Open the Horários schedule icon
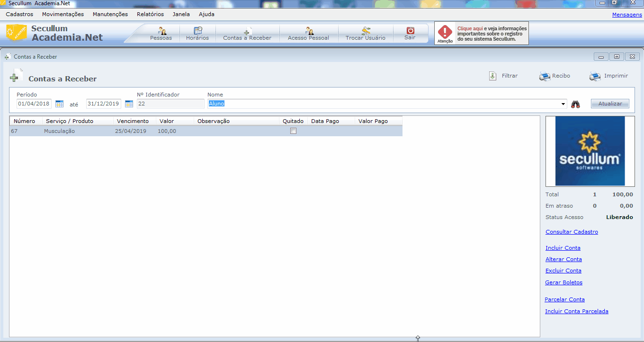This screenshot has height=342, width=644. [x=197, y=31]
